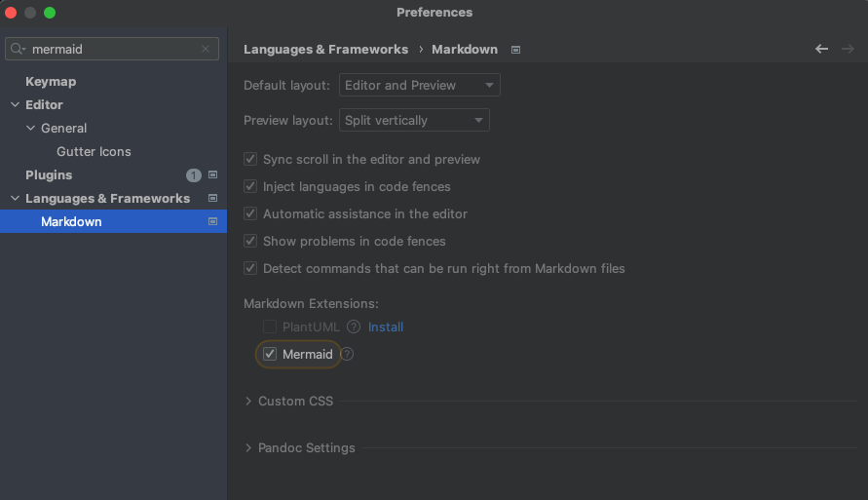Screen dimensions: 868x500
Task: Click the Install link for PlantUML
Action: [386, 327]
